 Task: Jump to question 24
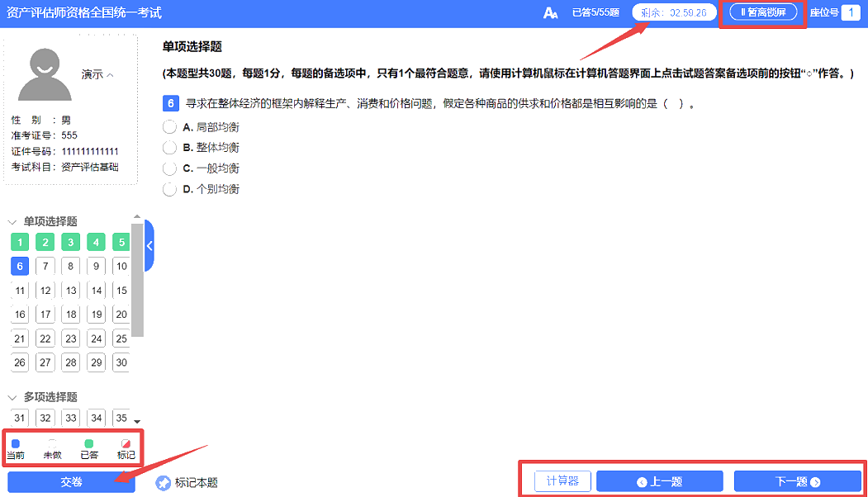click(x=97, y=338)
